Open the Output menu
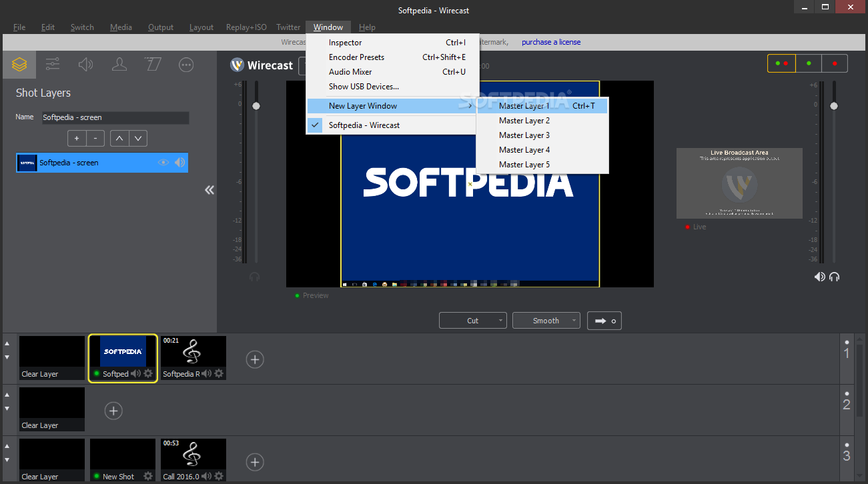 pos(161,27)
